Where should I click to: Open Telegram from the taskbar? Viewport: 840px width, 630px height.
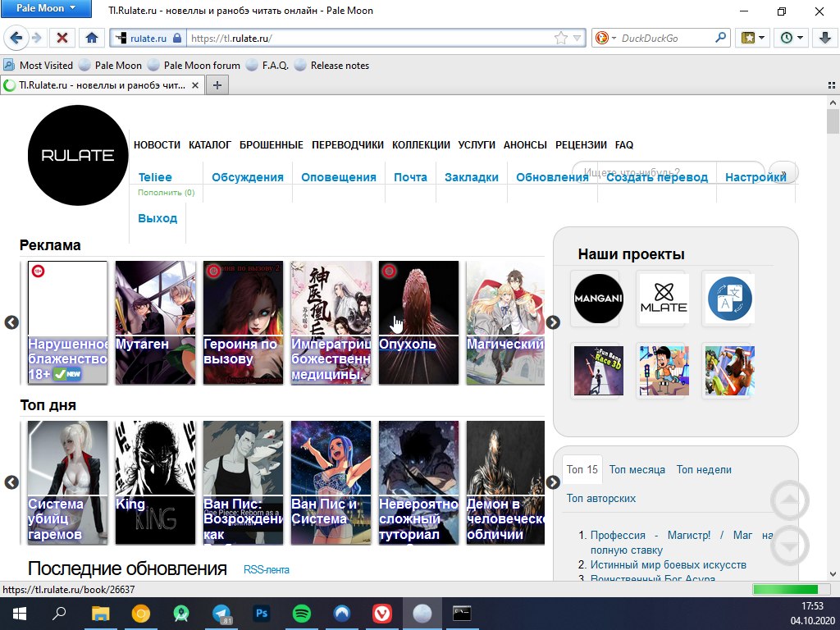pyautogui.click(x=221, y=614)
